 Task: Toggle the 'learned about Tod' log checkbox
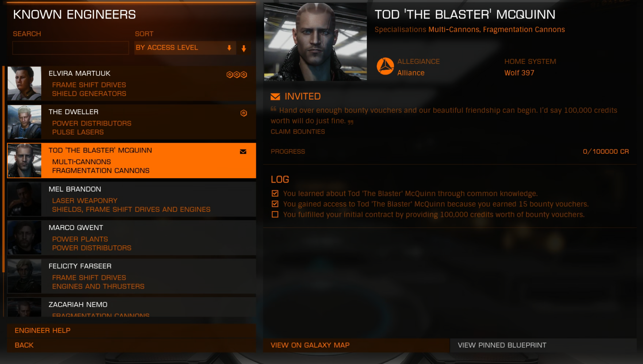[275, 194]
